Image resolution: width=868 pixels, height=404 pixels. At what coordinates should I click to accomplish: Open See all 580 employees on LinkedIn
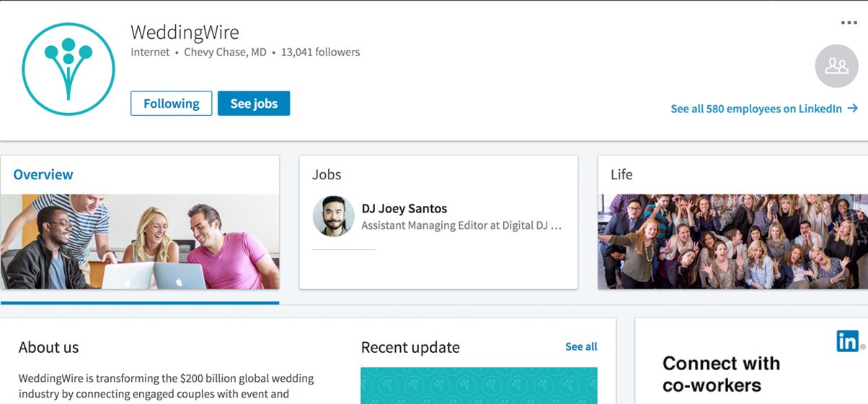pyautogui.click(x=756, y=109)
